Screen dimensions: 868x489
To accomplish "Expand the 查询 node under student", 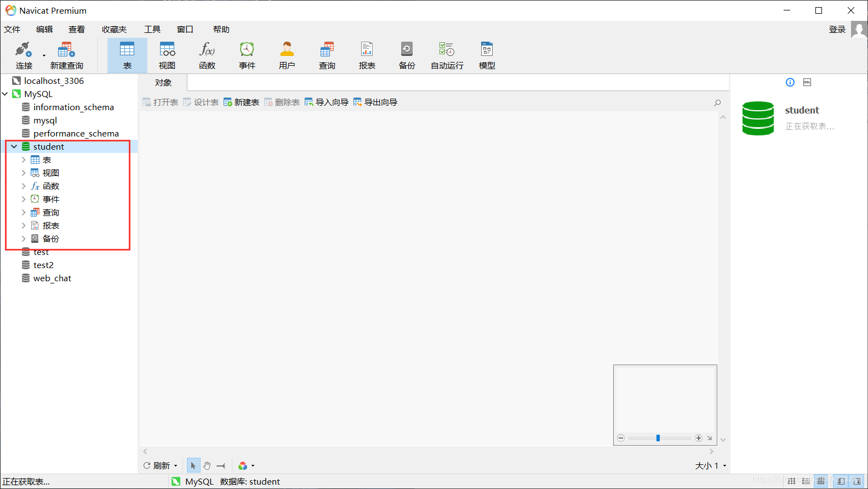I will (x=24, y=213).
